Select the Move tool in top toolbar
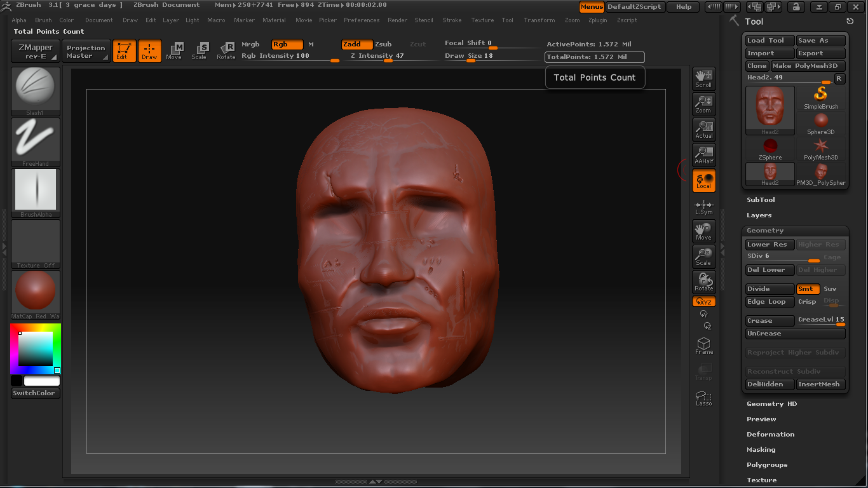The width and height of the screenshot is (868, 488). coord(173,51)
